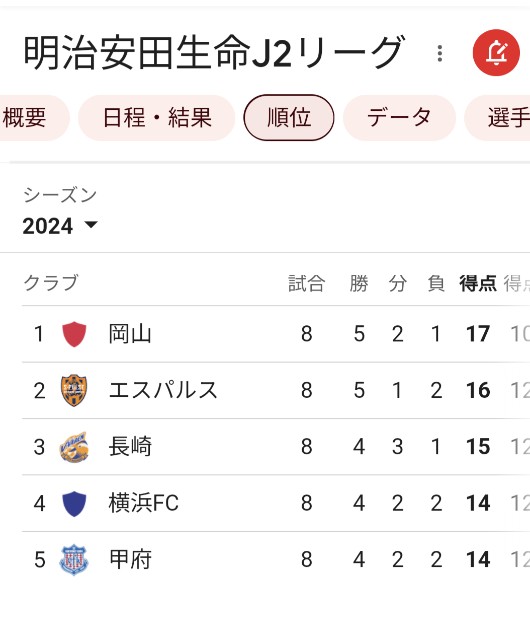Select the 順位 standings tab
530x640 pixels.
(x=289, y=118)
